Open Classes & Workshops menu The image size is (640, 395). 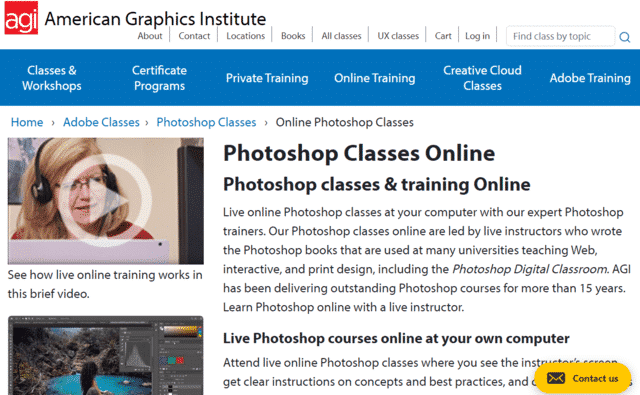52,78
